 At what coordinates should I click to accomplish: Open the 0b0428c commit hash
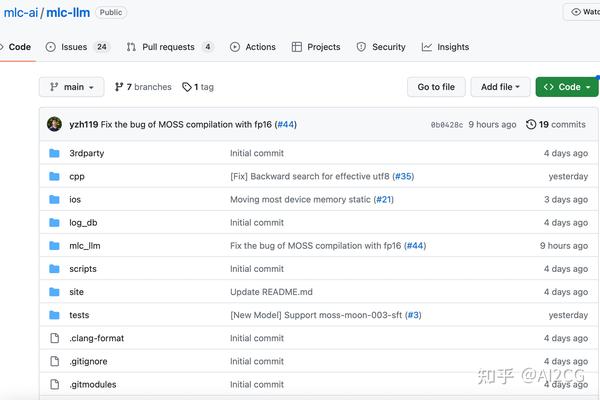point(447,125)
